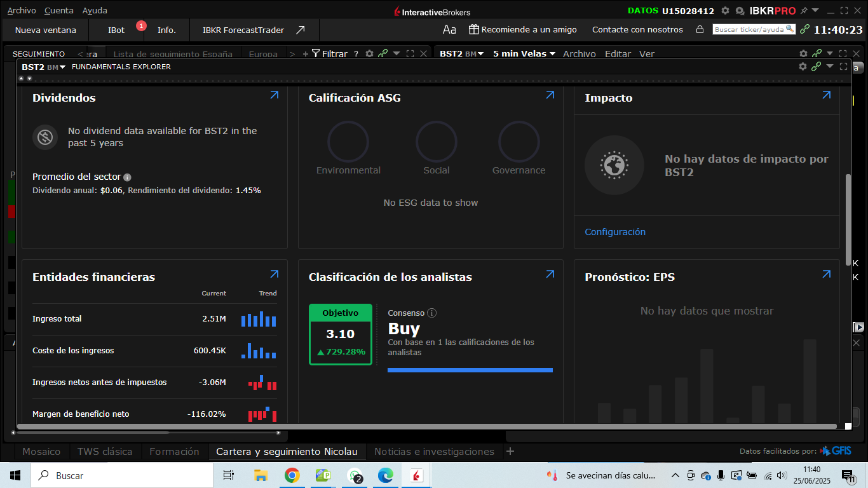Click the Filtrar funnel in Seguimiento panel
868x488 pixels.
click(x=329, y=54)
